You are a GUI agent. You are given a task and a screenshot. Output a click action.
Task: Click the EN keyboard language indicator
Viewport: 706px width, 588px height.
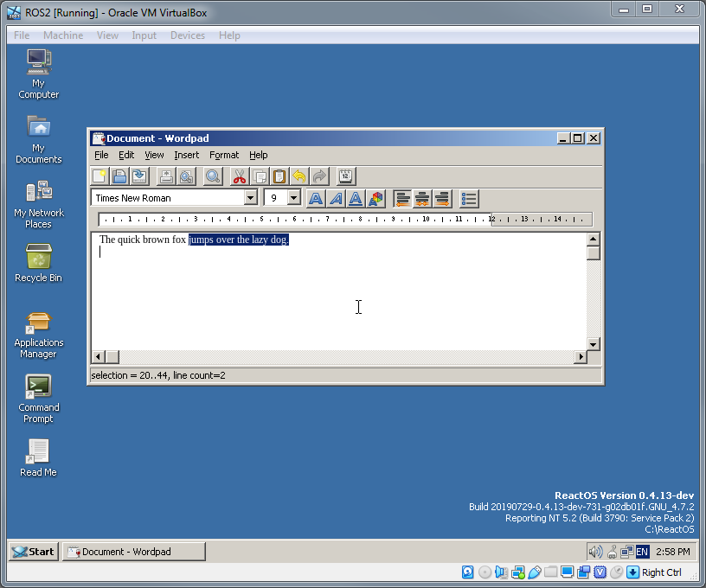(642, 552)
